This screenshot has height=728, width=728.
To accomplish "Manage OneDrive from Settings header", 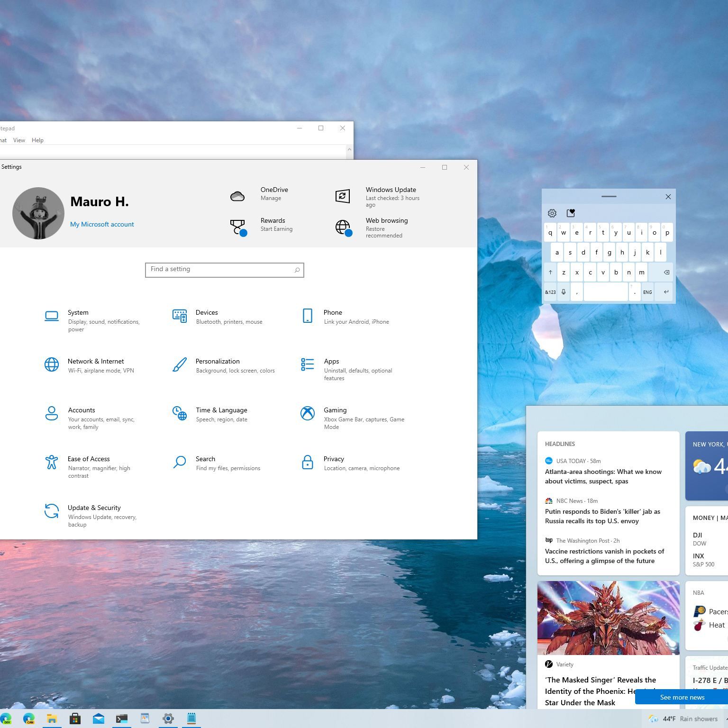I will tap(259, 194).
